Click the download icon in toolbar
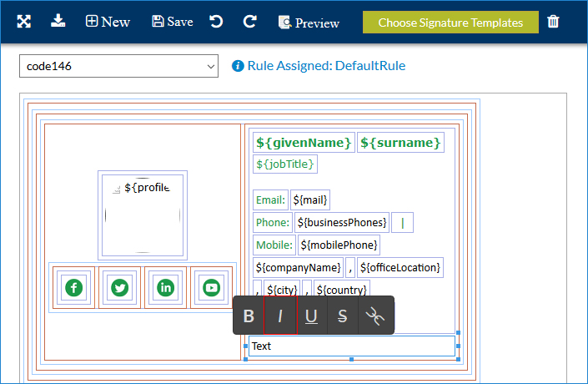The image size is (588, 384). (58, 22)
